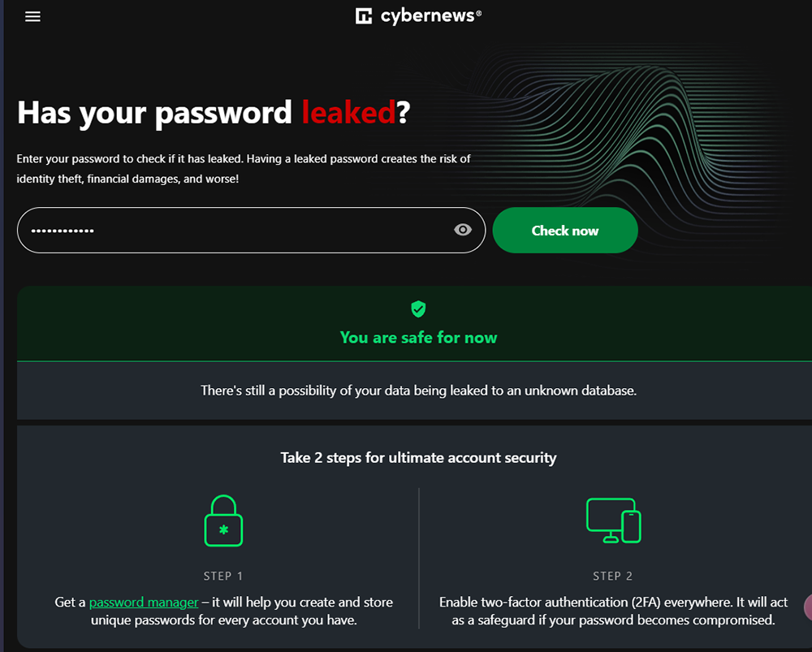Click the 'Has your password leaked?' heading
This screenshot has width=812, height=652.
(x=214, y=112)
